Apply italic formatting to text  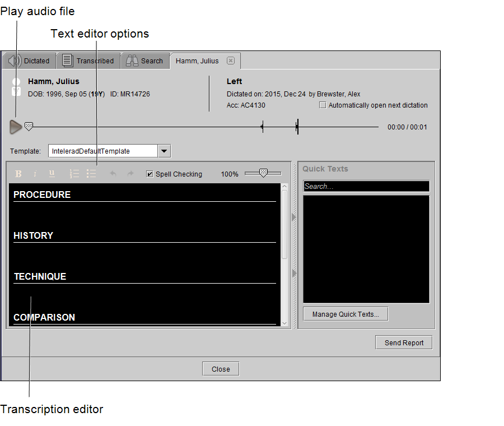35,174
